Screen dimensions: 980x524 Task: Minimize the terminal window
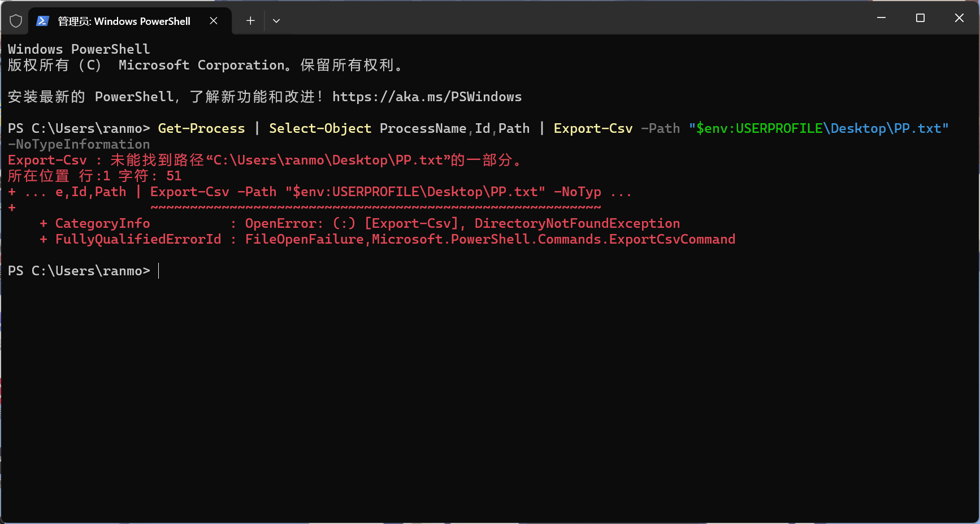(881, 18)
